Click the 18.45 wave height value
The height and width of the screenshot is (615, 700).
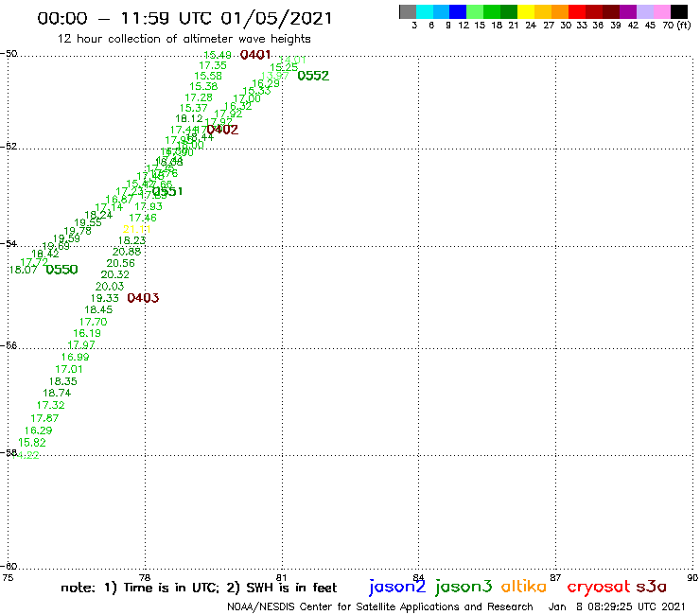click(x=98, y=310)
